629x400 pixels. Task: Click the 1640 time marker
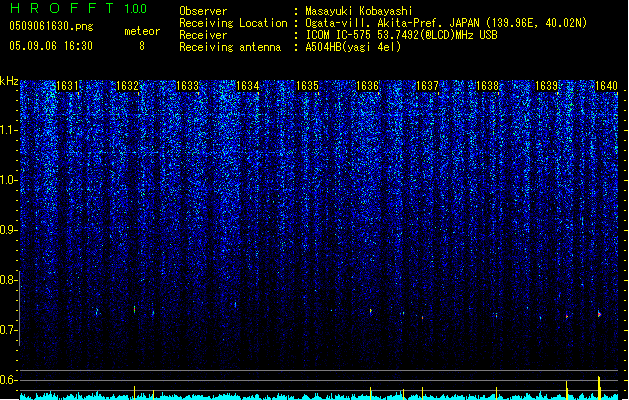pyautogui.click(x=606, y=86)
